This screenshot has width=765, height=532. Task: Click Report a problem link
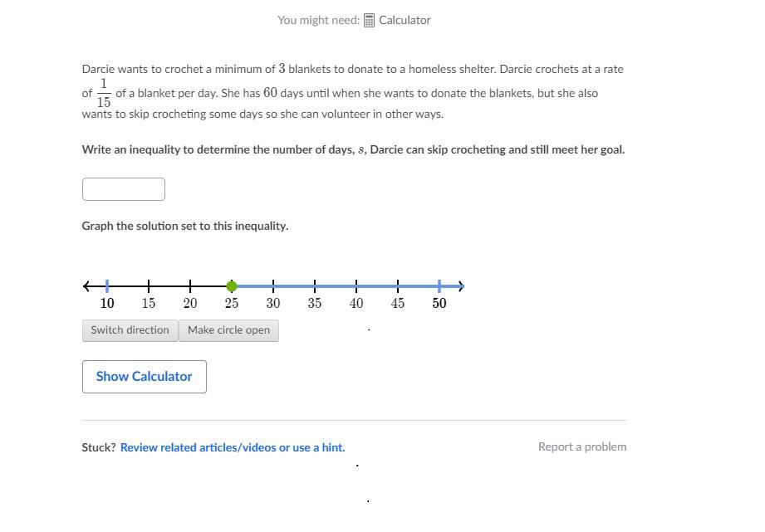[x=582, y=447]
